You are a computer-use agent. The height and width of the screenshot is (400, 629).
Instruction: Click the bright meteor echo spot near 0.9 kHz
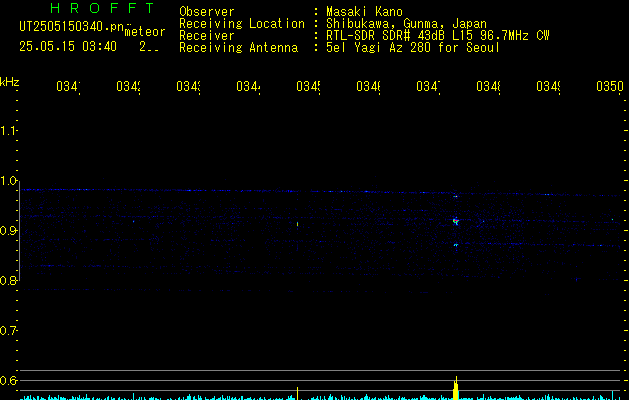pyautogui.click(x=455, y=221)
